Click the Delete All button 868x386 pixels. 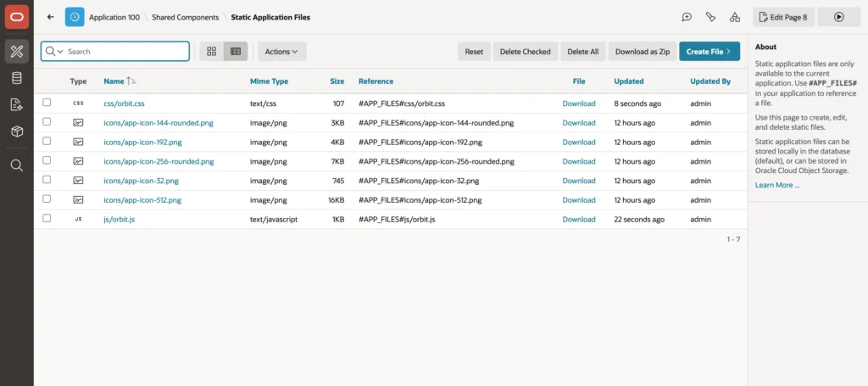tap(583, 52)
